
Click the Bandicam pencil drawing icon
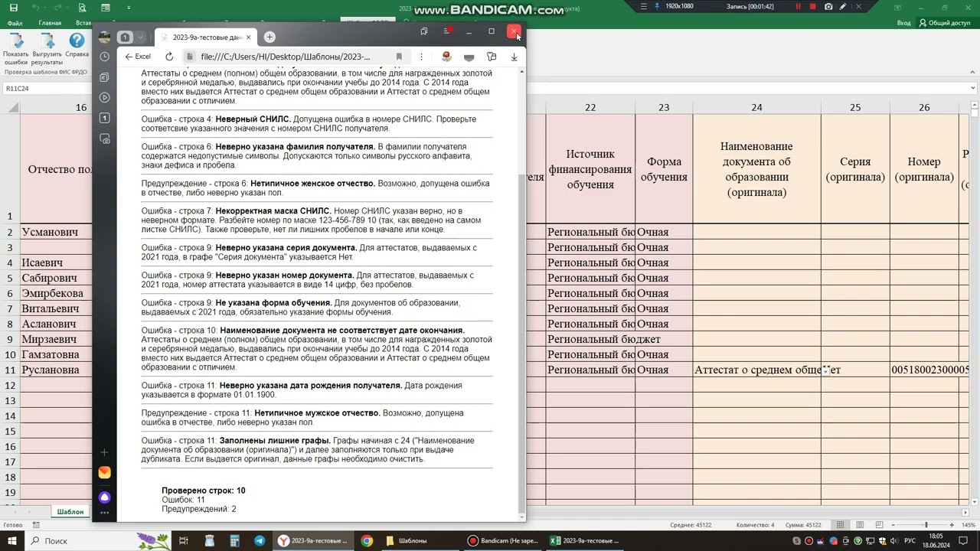[x=843, y=7]
